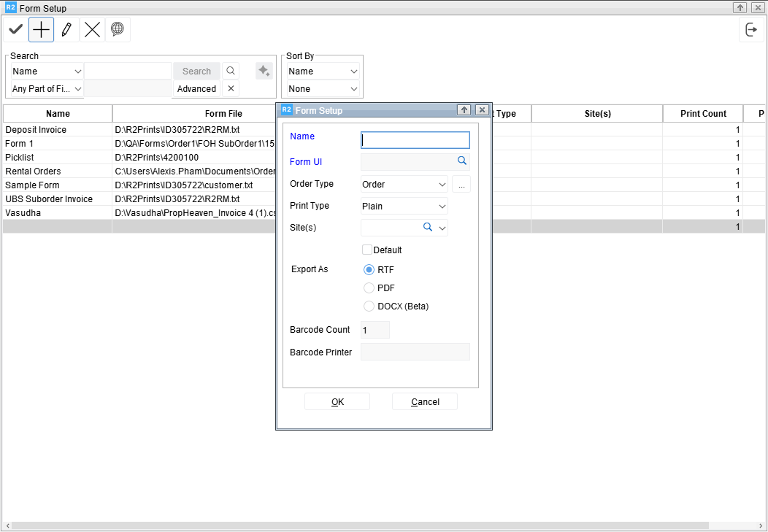Image resolution: width=768 pixels, height=532 pixels.
Task: Click the checkmark save icon in toolbar
Action: point(15,30)
